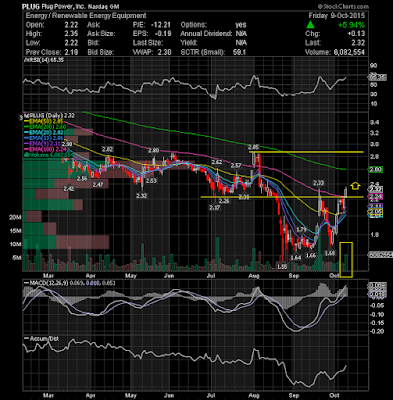Screen dimensions: 393x400
Task: Click the 2.62 July peak price label
Action: coord(217,162)
